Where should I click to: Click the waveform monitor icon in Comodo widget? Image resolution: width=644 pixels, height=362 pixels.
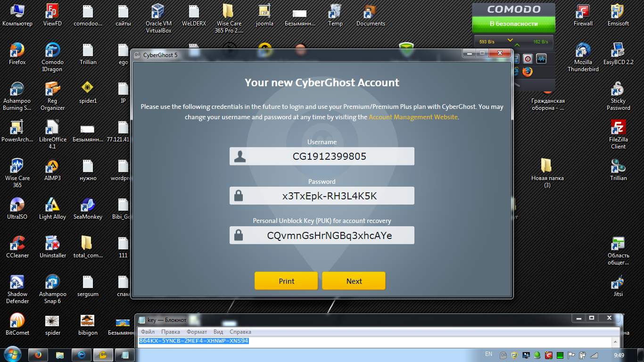[x=541, y=59]
